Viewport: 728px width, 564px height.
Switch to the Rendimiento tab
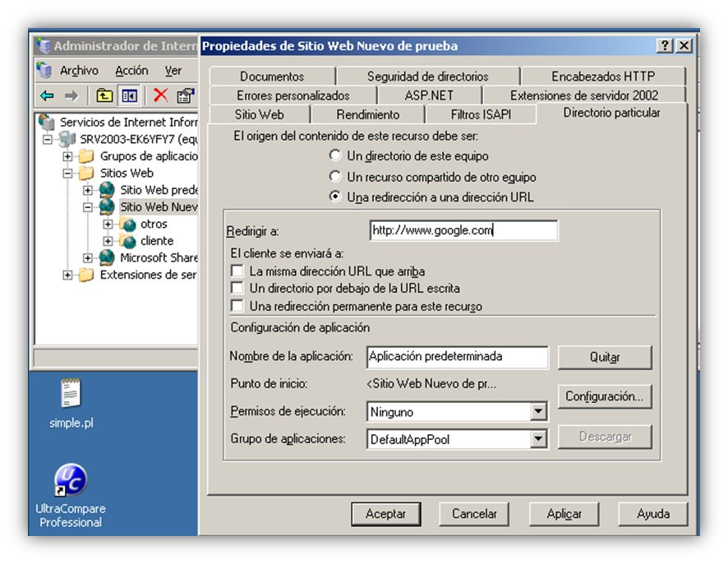coord(368,114)
